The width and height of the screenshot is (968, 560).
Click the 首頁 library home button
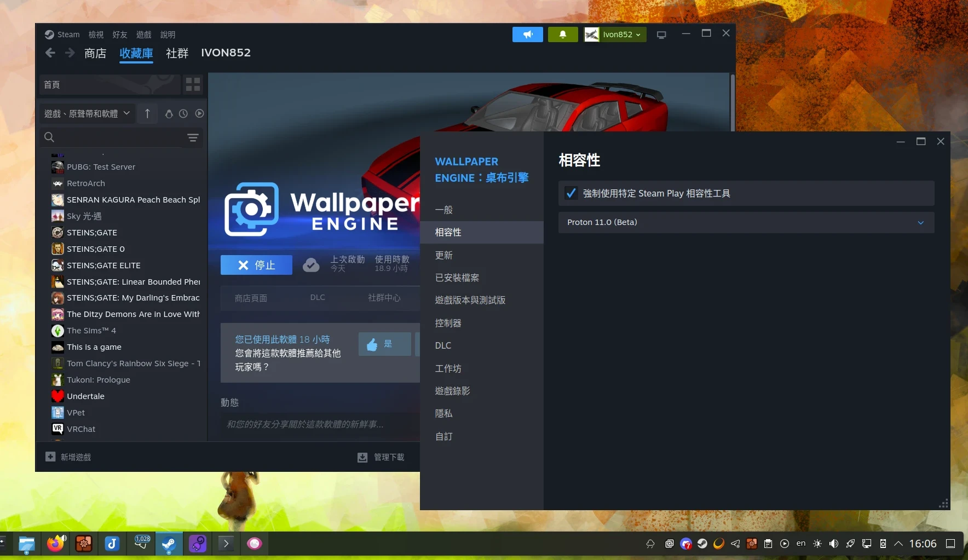[x=110, y=84]
